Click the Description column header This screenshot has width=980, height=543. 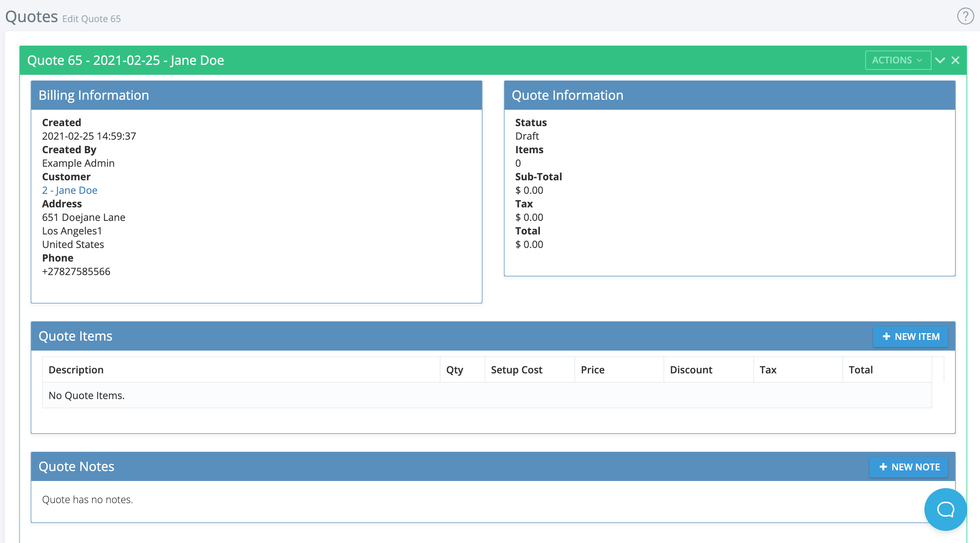pos(76,369)
